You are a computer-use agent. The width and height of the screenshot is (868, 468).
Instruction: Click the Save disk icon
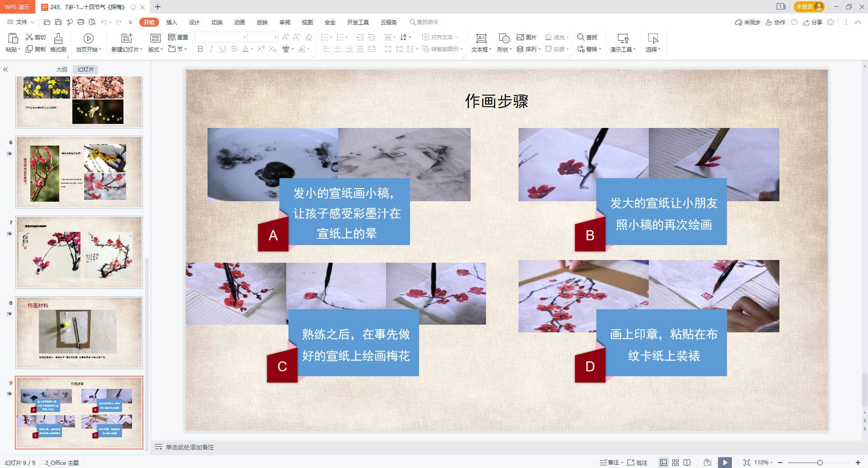click(58, 22)
